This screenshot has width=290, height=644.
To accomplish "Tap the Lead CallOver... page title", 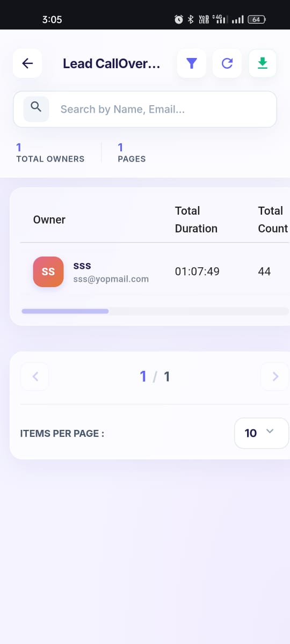I will click(112, 63).
